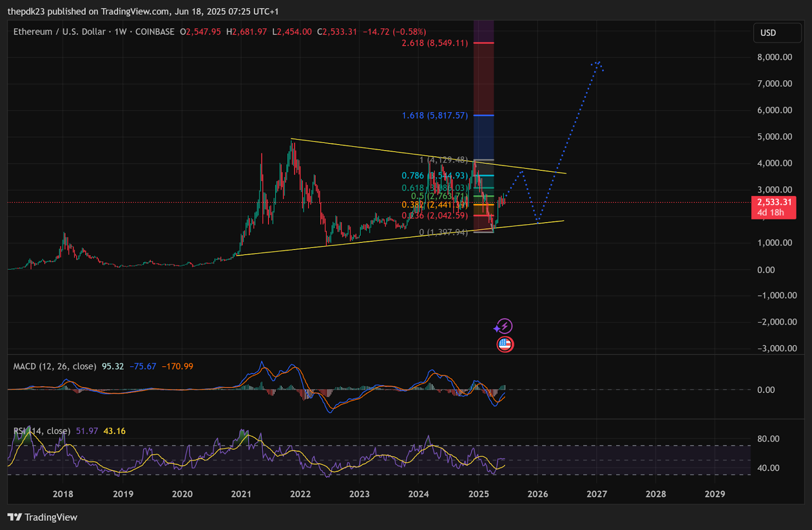Click the MACD 0.00 axis label
The height and width of the screenshot is (530, 812).
tap(766, 390)
